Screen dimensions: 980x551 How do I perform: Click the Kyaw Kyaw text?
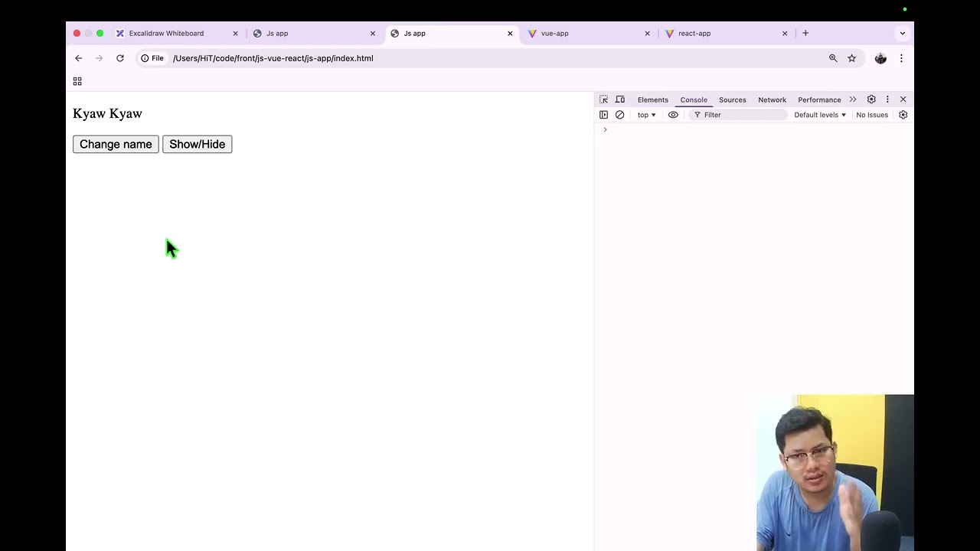(107, 113)
